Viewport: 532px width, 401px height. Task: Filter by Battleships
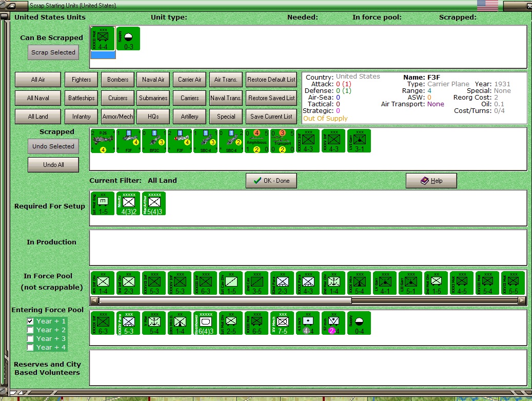82,98
